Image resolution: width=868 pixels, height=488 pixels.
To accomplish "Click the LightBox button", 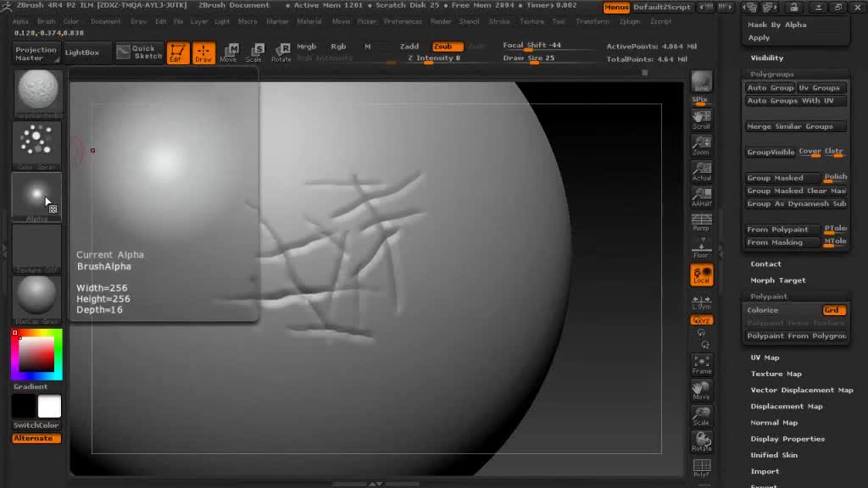I will (82, 53).
